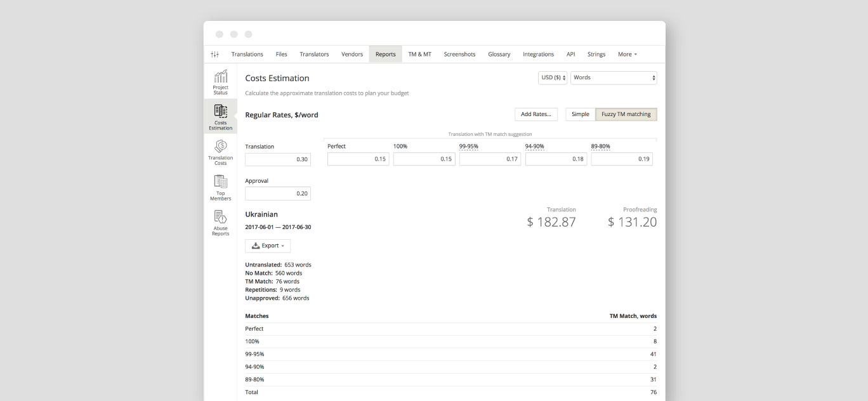Screen dimensions: 868x401
Task: Switch to Simple rates mode
Action: 580,114
